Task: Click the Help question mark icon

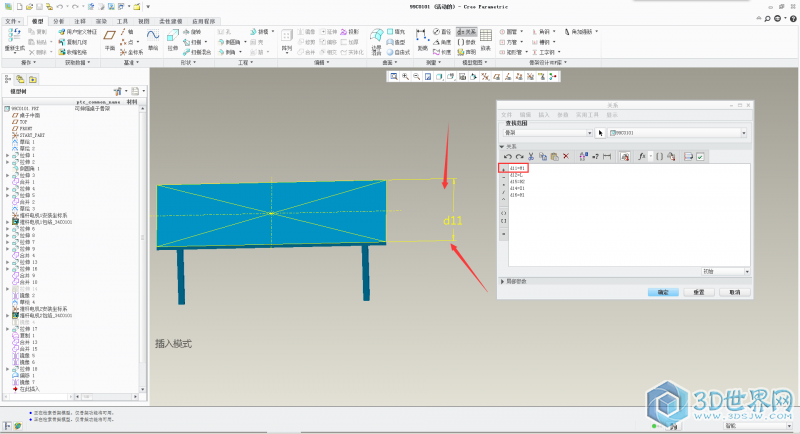Action: click(x=793, y=19)
